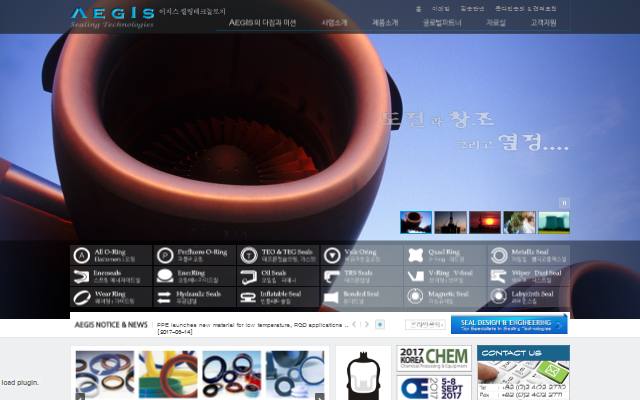Open the 2017 Korea Chem banner
This screenshot has width=640, height=400.
pyautogui.click(x=434, y=358)
